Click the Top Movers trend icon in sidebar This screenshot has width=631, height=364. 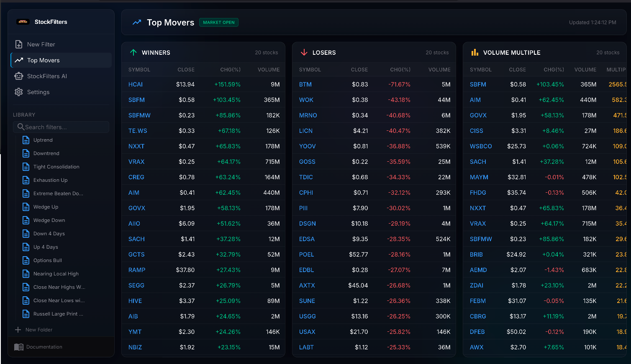(19, 60)
